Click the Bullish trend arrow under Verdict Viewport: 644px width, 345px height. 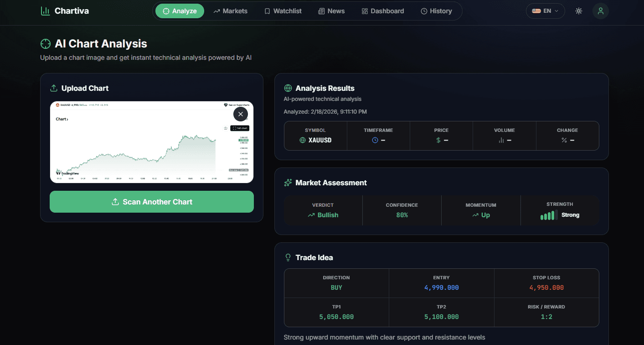coord(312,215)
